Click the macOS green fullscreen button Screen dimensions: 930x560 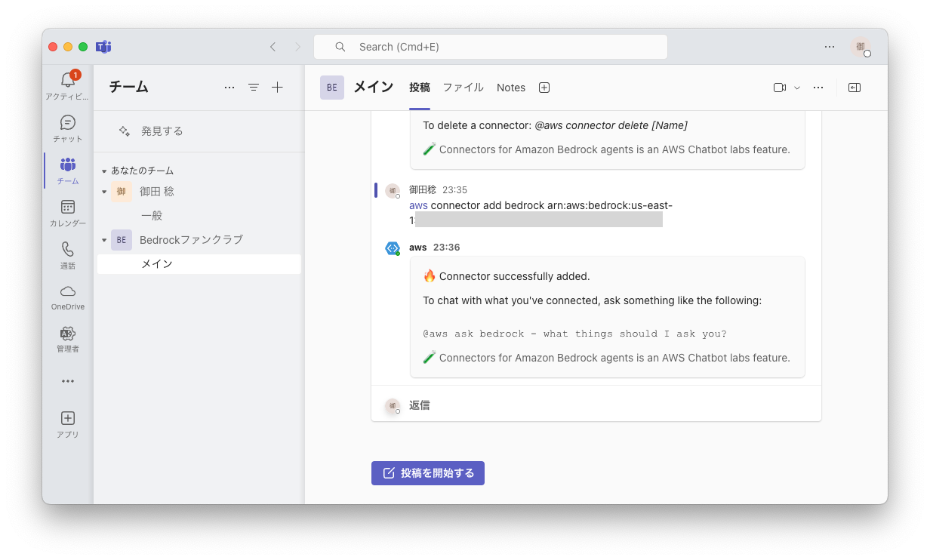[83, 47]
